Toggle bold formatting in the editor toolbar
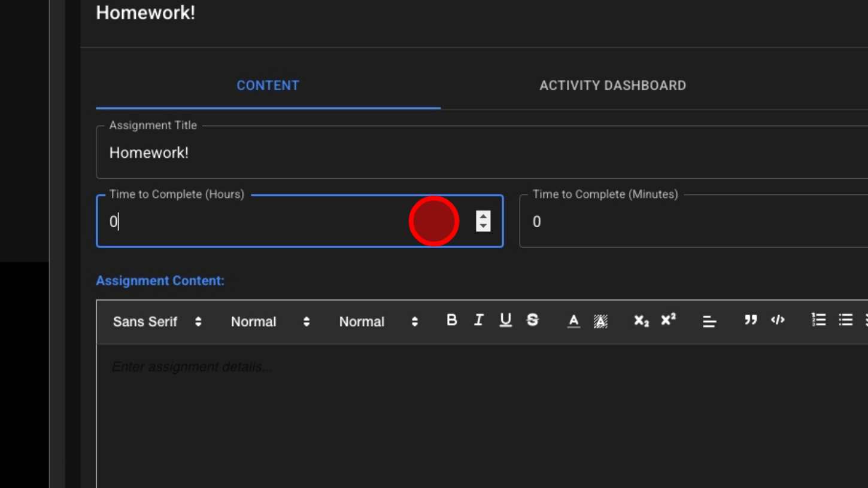The width and height of the screenshot is (868, 488). pos(452,321)
